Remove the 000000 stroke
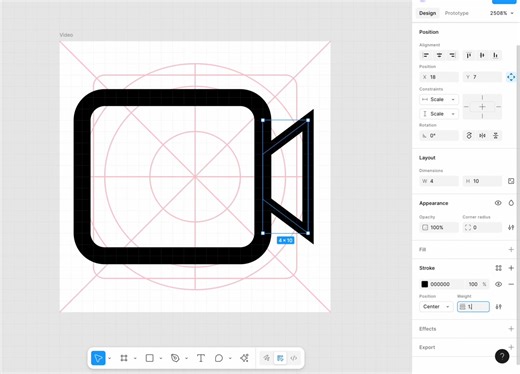Viewport: 520px width, 374px height. 511,284
